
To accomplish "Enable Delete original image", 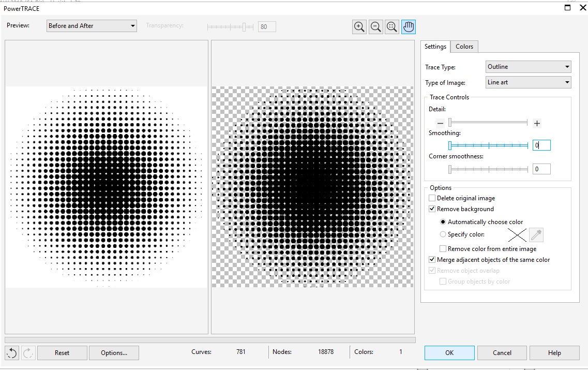I will pos(432,198).
